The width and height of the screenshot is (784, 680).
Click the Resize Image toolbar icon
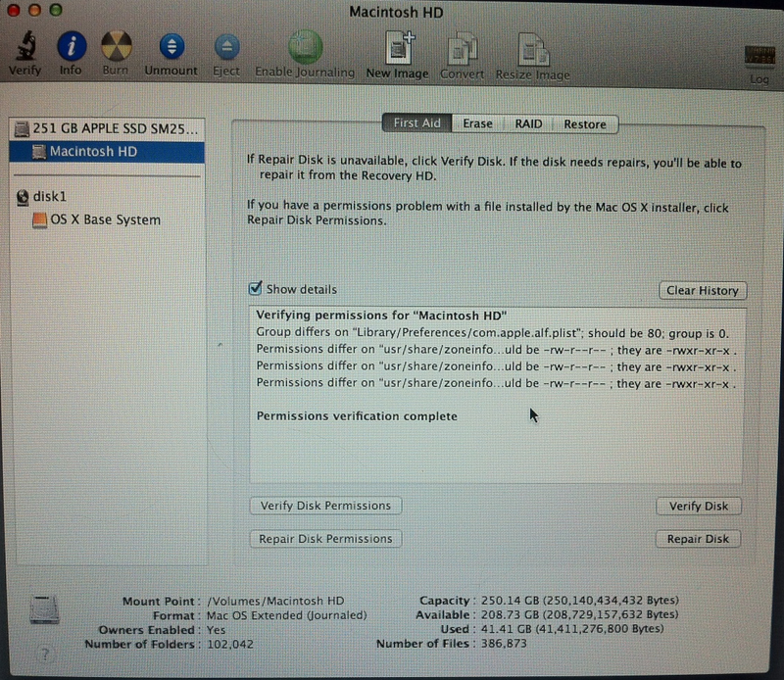tap(533, 49)
